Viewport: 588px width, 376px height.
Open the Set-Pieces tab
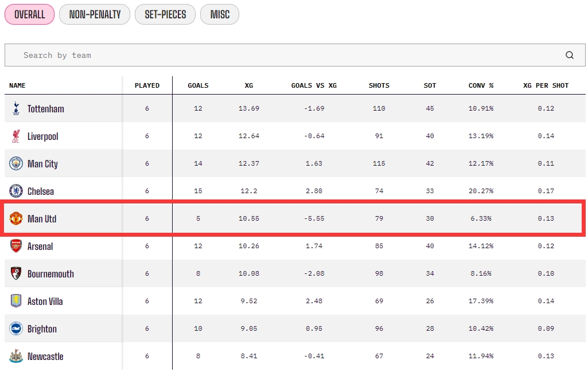point(165,14)
